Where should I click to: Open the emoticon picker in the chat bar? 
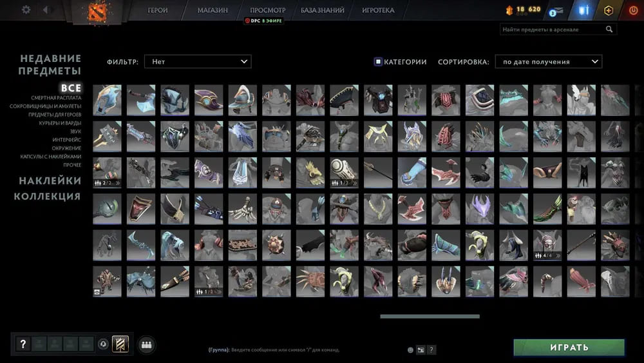tap(410, 349)
